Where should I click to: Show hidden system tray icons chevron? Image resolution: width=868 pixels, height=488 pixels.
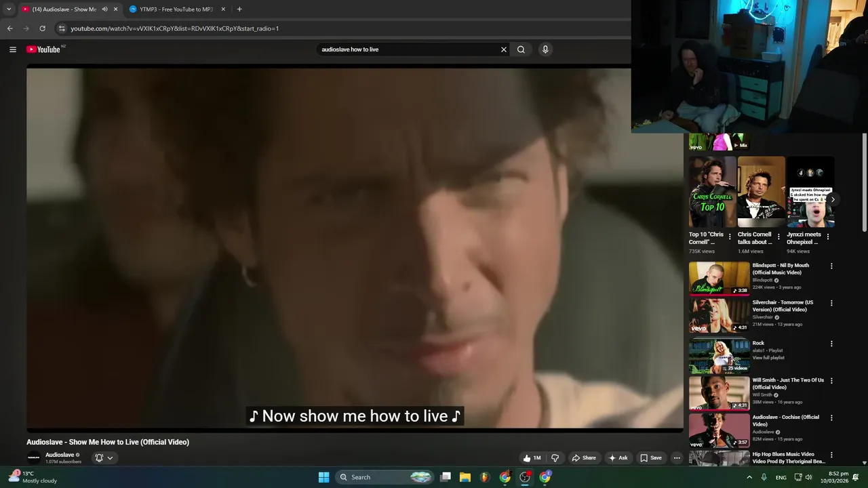click(x=749, y=477)
